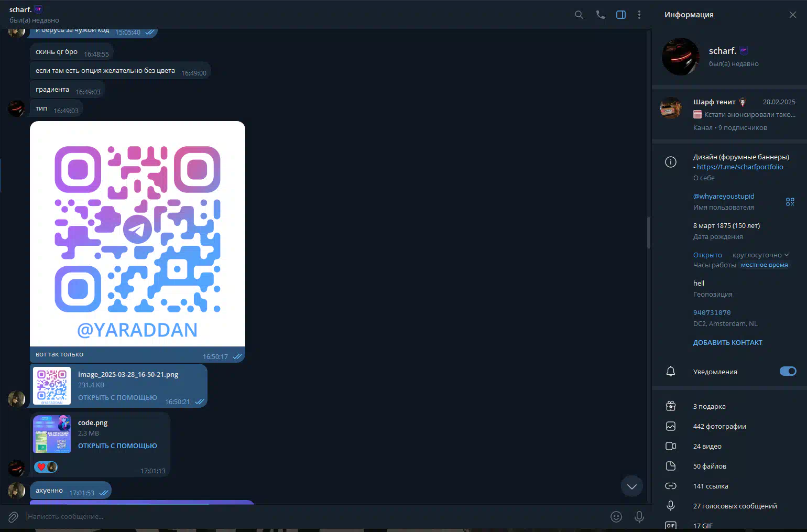
Task: Click ДОБАВИТЬ КОНТАКТ
Action: tap(728, 343)
